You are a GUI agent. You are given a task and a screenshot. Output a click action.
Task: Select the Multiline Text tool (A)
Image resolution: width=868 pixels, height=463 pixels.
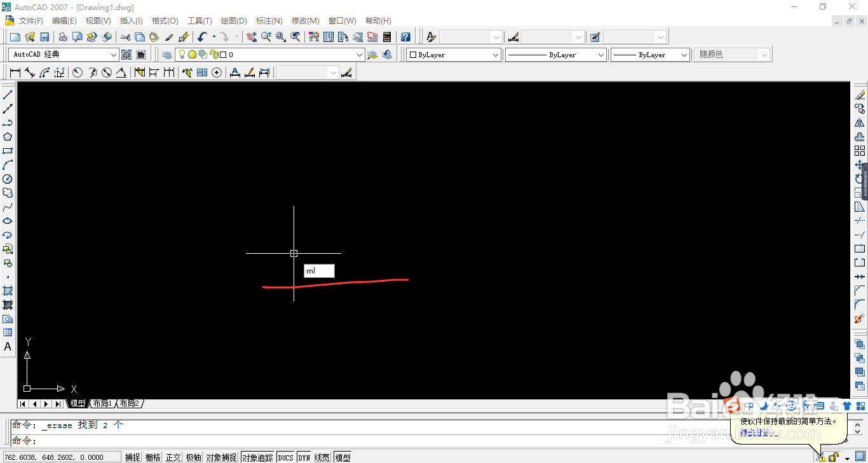tap(8, 347)
